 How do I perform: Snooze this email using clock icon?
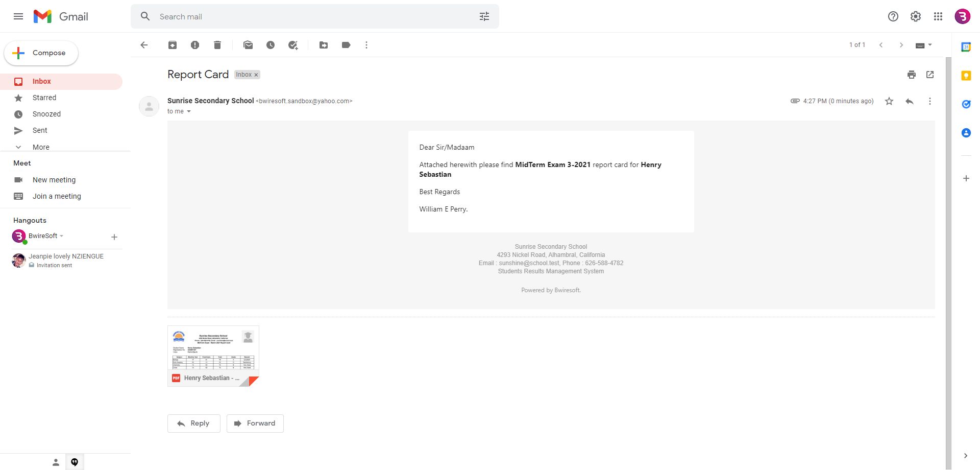click(271, 45)
